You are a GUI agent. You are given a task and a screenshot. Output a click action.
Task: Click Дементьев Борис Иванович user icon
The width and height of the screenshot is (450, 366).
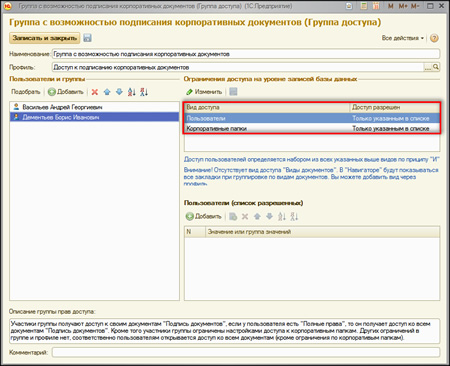(x=16, y=117)
